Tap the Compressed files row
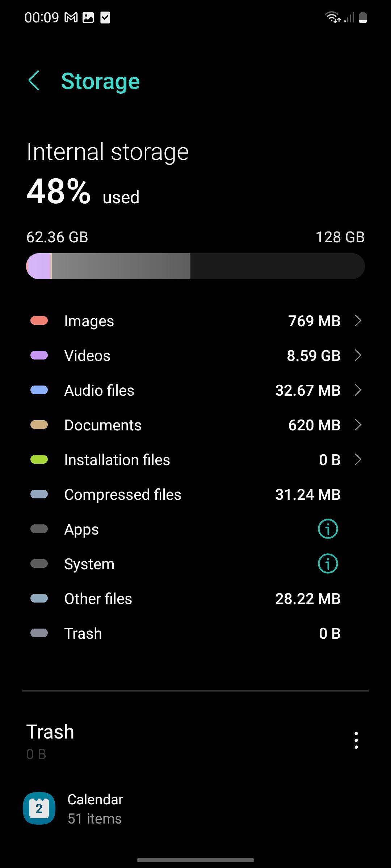The width and height of the screenshot is (391, 868). click(x=195, y=495)
